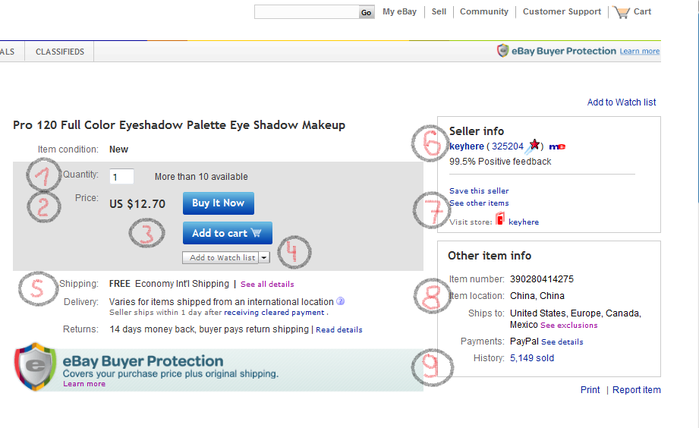Click the Add to cart button
The width and height of the screenshot is (699, 428).
227,233
